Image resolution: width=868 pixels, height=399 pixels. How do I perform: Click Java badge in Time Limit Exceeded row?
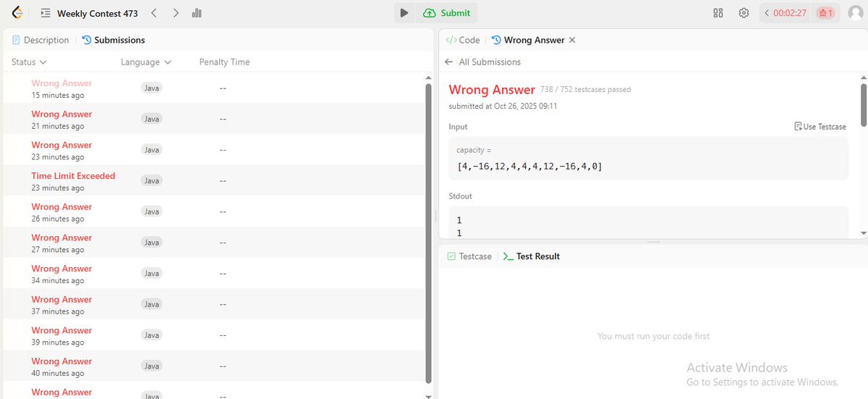tap(151, 180)
